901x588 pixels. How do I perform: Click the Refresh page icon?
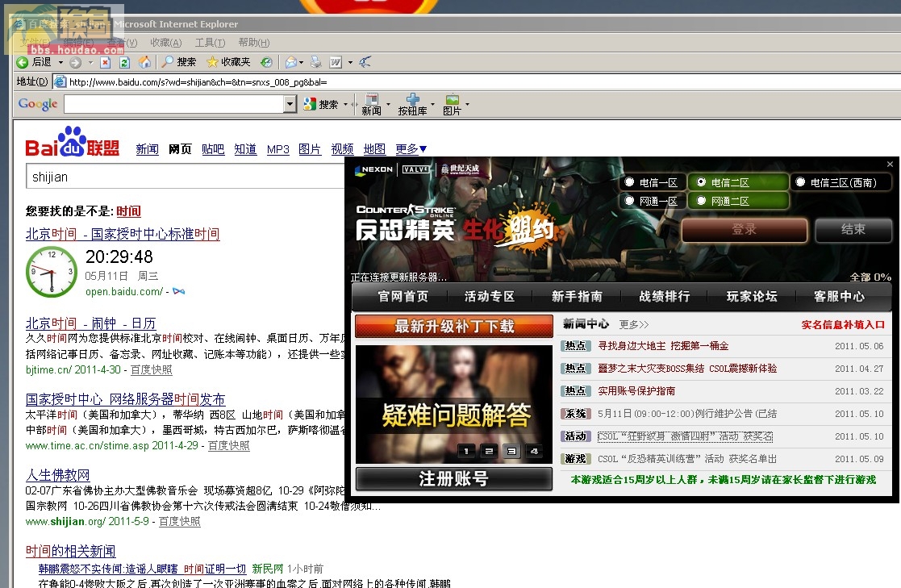[125, 62]
